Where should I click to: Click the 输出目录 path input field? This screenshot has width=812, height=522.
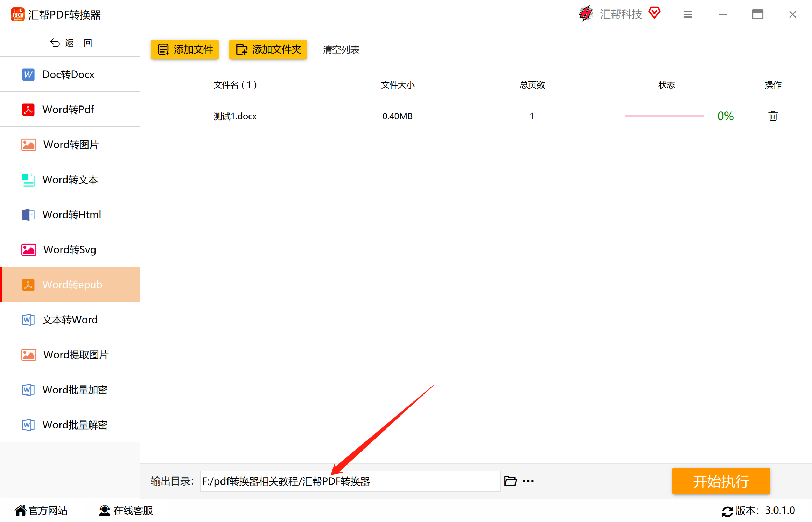click(x=350, y=481)
